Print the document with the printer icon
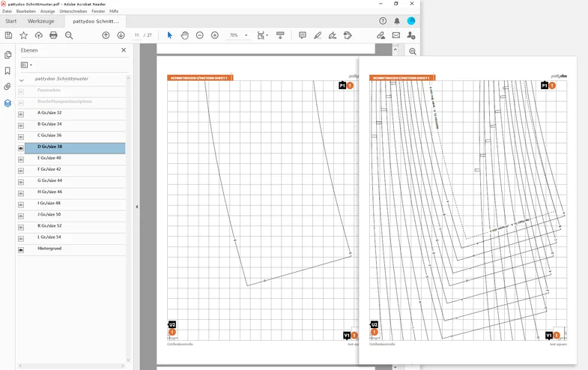The height and width of the screenshot is (370, 588). 53,35
